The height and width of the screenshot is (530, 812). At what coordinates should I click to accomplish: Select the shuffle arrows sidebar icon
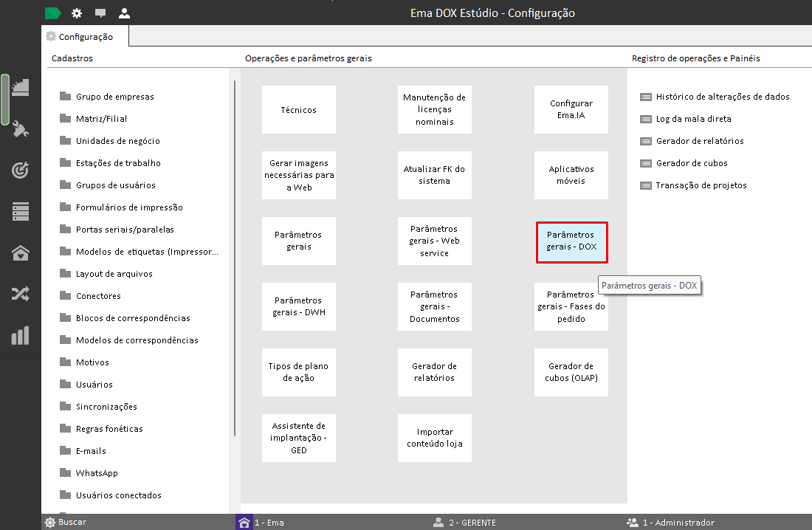pyautogui.click(x=21, y=295)
